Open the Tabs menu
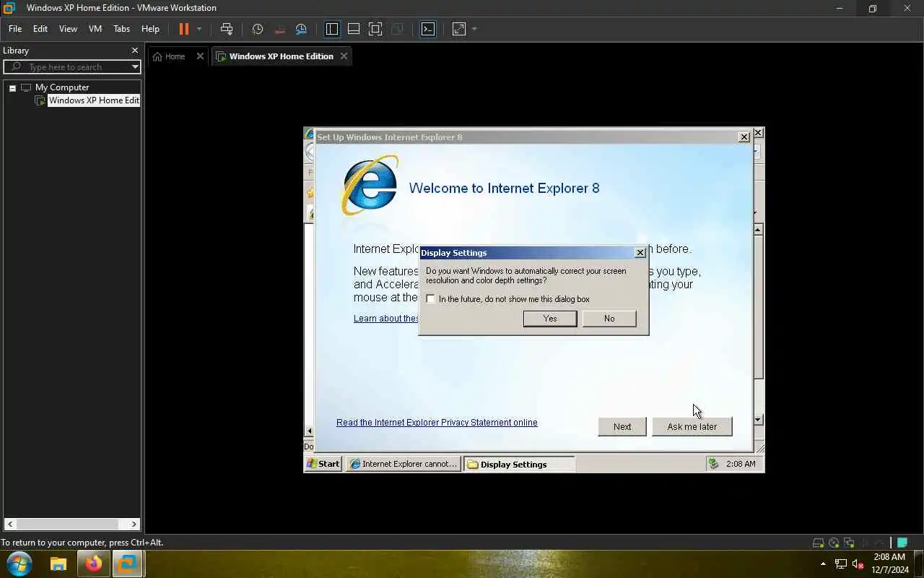 coord(121,29)
